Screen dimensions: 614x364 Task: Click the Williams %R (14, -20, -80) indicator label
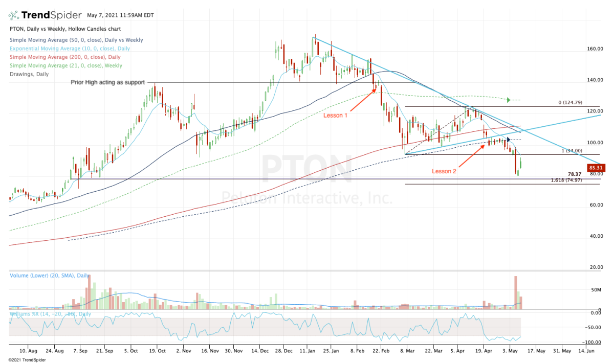(x=50, y=314)
